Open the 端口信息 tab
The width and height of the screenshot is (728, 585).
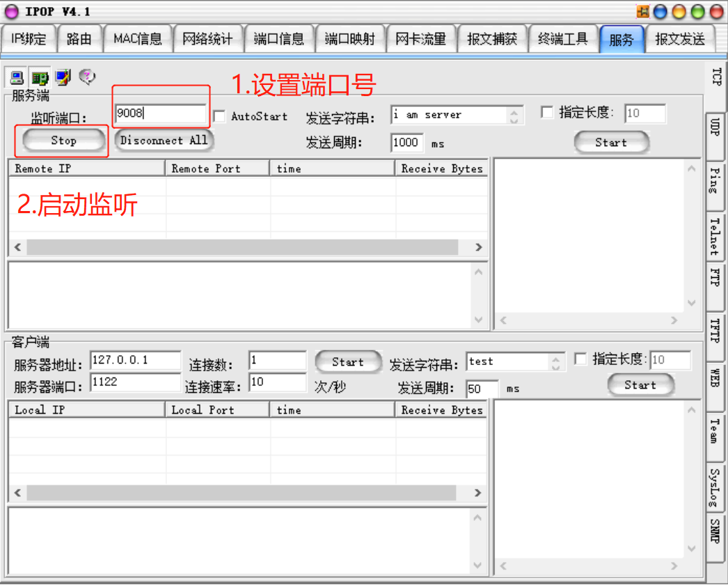point(279,38)
